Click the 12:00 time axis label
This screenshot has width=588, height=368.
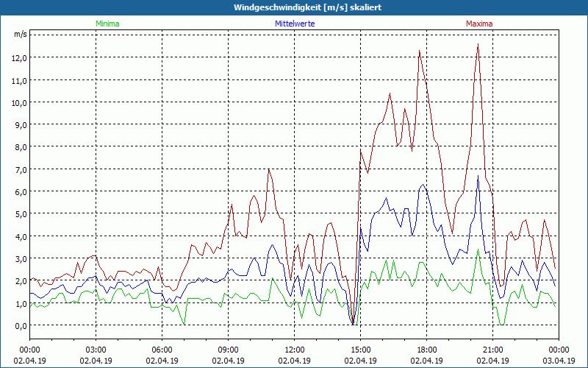295,350
